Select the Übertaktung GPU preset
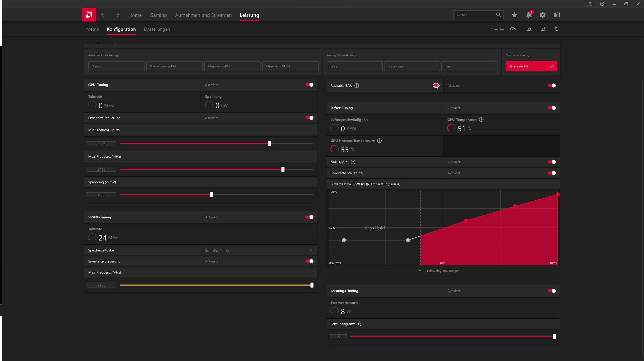This screenshot has height=361, width=644. (x=232, y=66)
